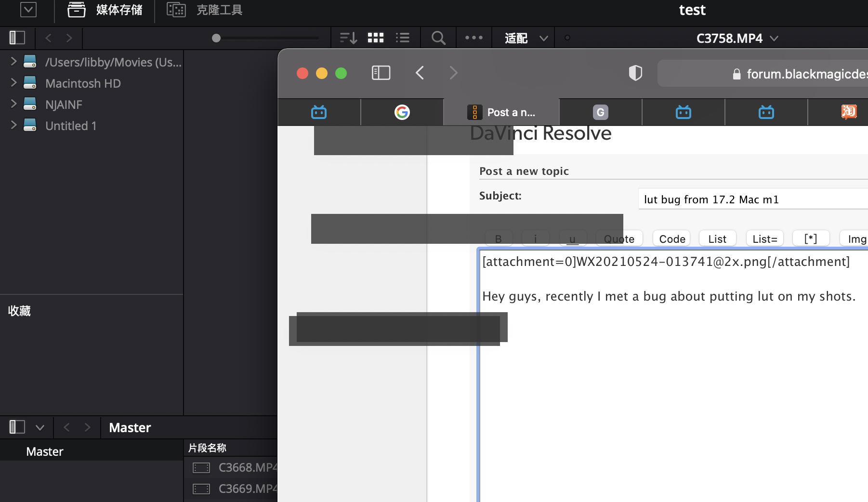Viewport: 868px width, 502px height.
Task: Open Safari privacy shield report
Action: [x=635, y=73]
